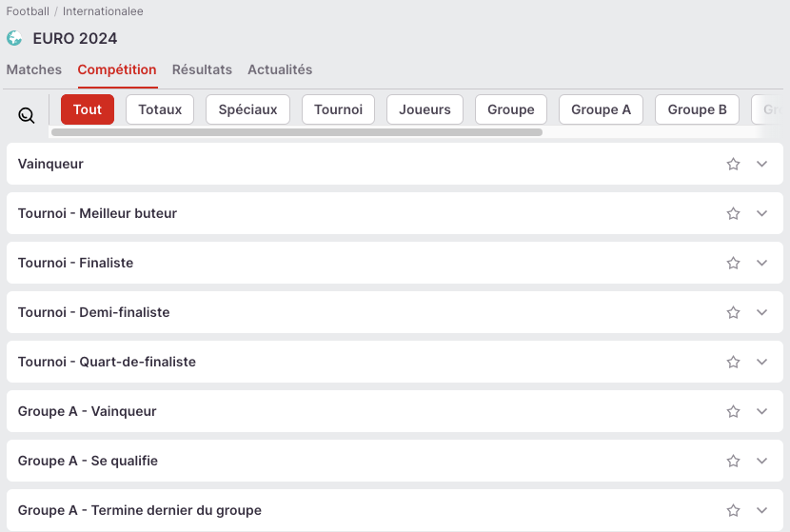Favorite the Vainqueur market star

tap(733, 164)
